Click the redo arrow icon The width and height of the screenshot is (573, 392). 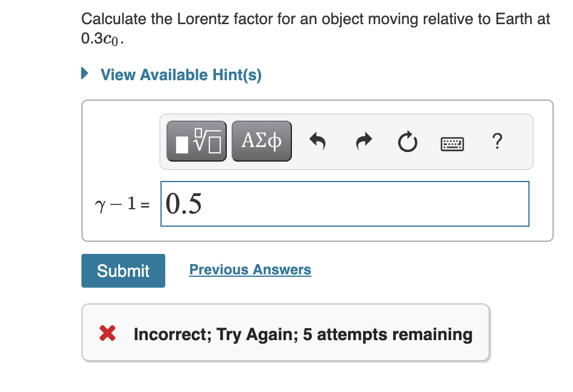click(363, 141)
